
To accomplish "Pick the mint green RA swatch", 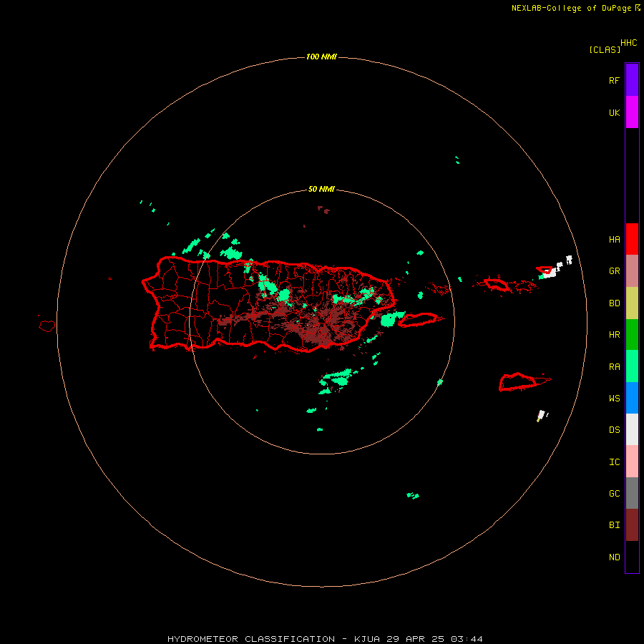I will point(632,366).
